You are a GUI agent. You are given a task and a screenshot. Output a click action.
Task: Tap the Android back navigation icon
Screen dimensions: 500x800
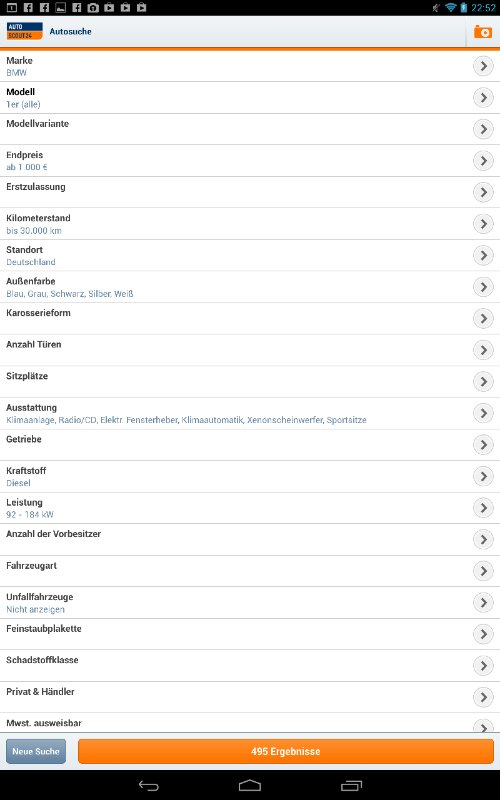coord(148,786)
